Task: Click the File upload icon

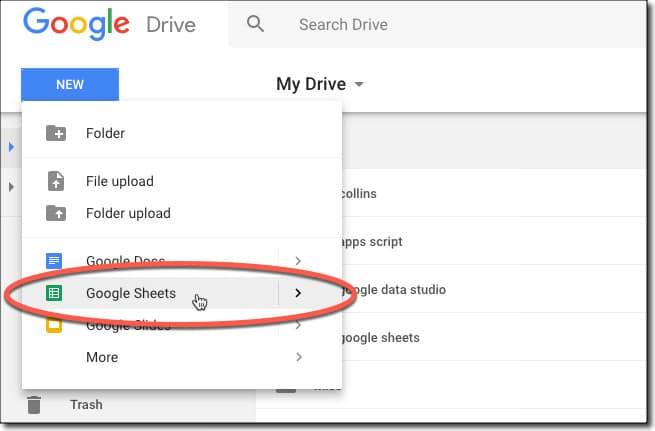Action: click(x=56, y=181)
